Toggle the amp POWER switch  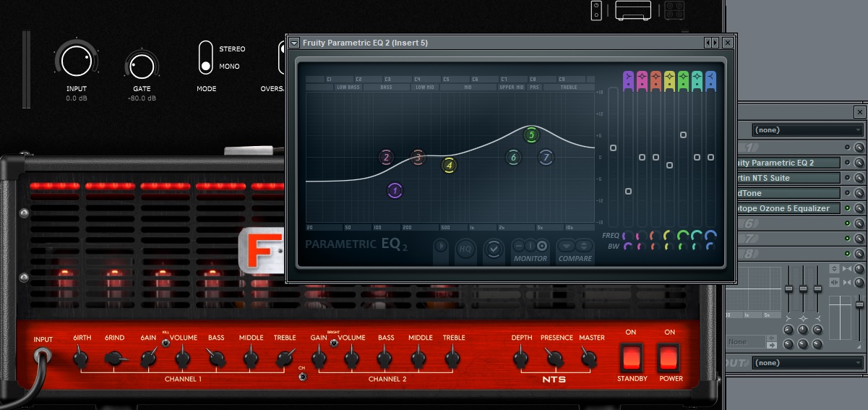click(669, 357)
